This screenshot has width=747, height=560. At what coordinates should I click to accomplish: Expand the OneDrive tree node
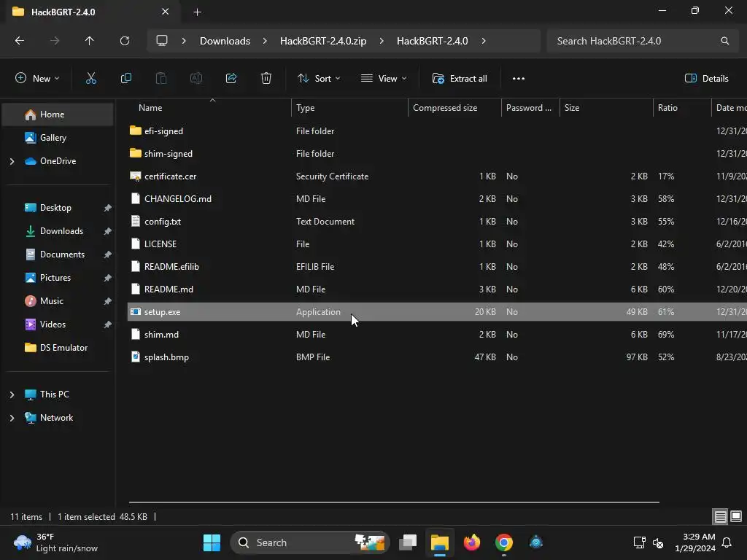tap(12, 161)
